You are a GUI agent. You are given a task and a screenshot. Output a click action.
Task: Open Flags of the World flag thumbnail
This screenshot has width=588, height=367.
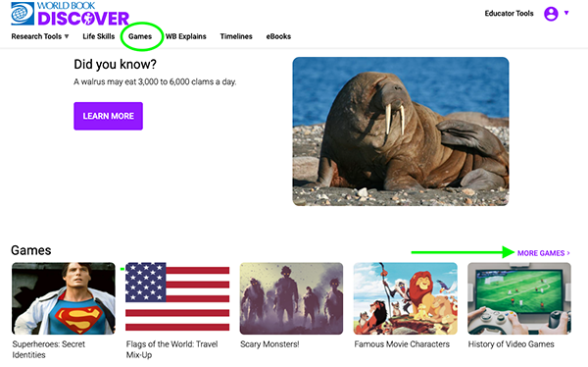pos(177,296)
